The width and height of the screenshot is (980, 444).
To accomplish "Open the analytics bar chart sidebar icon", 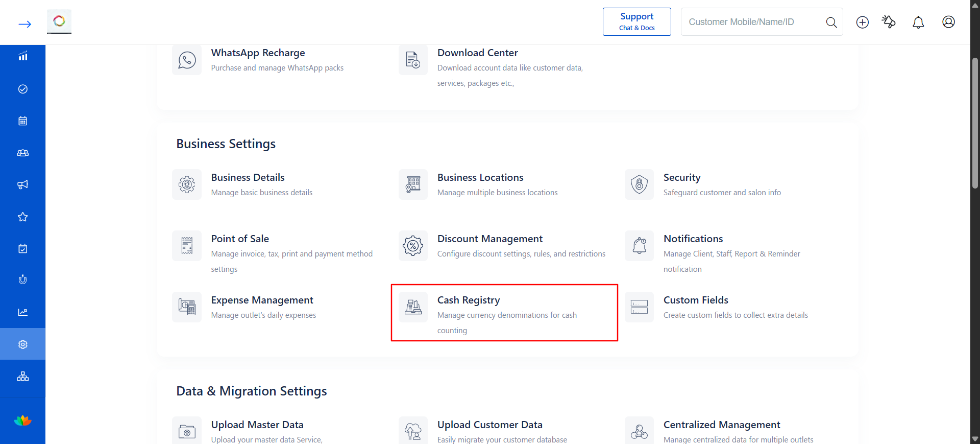I will point(23,56).
